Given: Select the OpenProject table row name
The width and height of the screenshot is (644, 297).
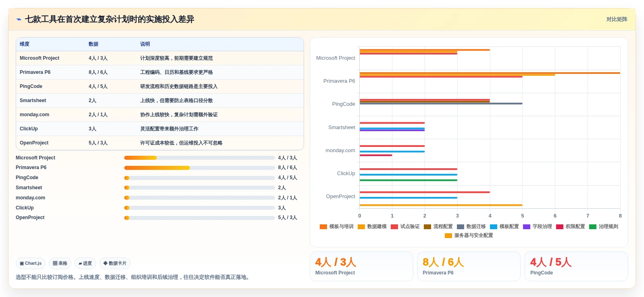Looking at the screenshot, I should point(34,143).
